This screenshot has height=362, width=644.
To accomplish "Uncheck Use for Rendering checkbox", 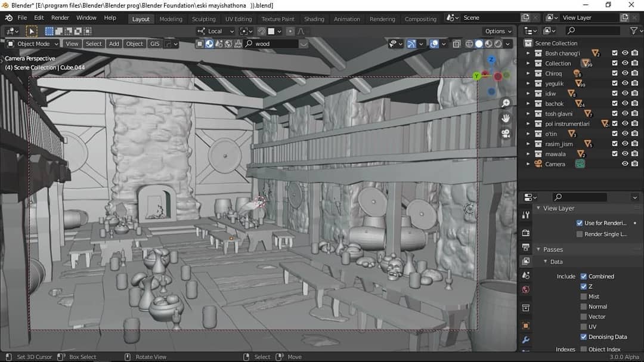I will (x=580, y=223).
